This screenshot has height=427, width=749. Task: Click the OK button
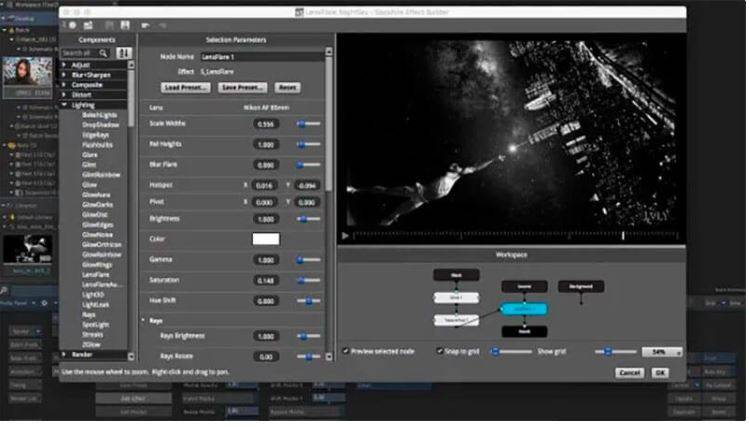click(x=659, y=372)
